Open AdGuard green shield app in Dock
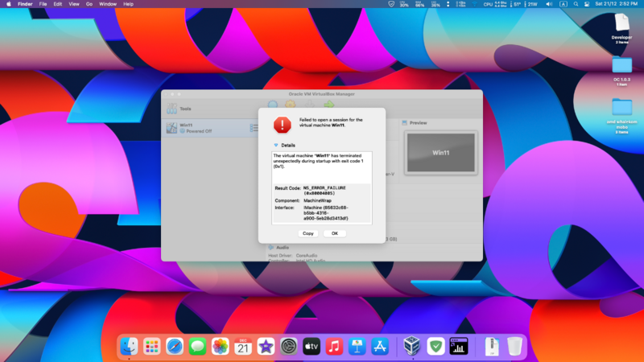 (x=436, y=347)
